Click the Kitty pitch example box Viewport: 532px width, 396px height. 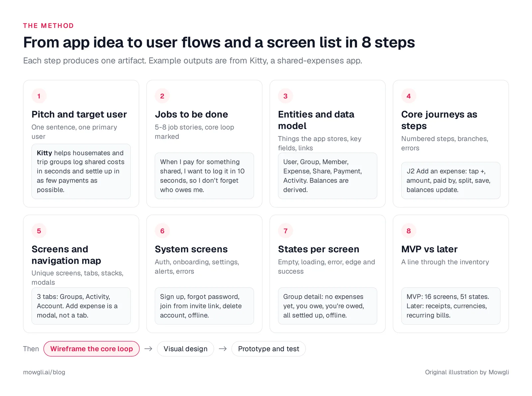point(81,171)
